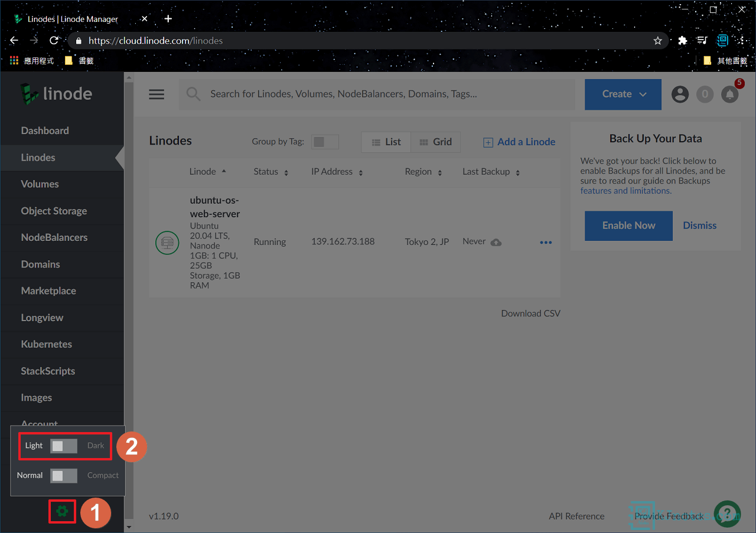Open the 書籤 bookmarks folder

pos(79,60)
